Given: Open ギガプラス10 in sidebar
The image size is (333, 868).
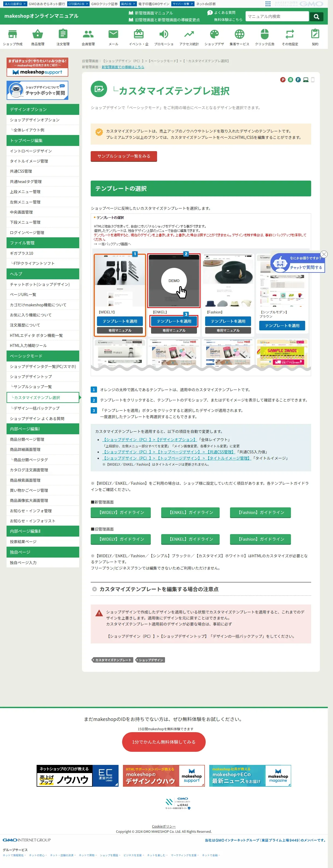Looking at the screenshot, I should (x=43, y=253).
